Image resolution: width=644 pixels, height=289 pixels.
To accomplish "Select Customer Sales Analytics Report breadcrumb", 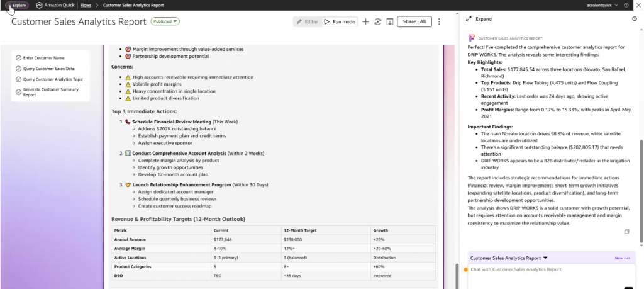I will pos(133,5).
